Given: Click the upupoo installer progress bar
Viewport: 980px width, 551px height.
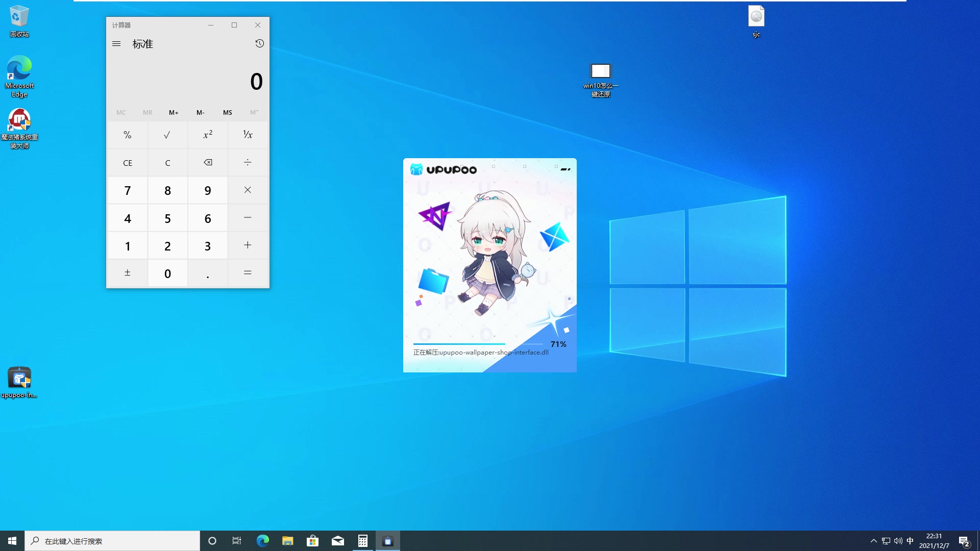Looking at the screenshot, I should [478, 344].
